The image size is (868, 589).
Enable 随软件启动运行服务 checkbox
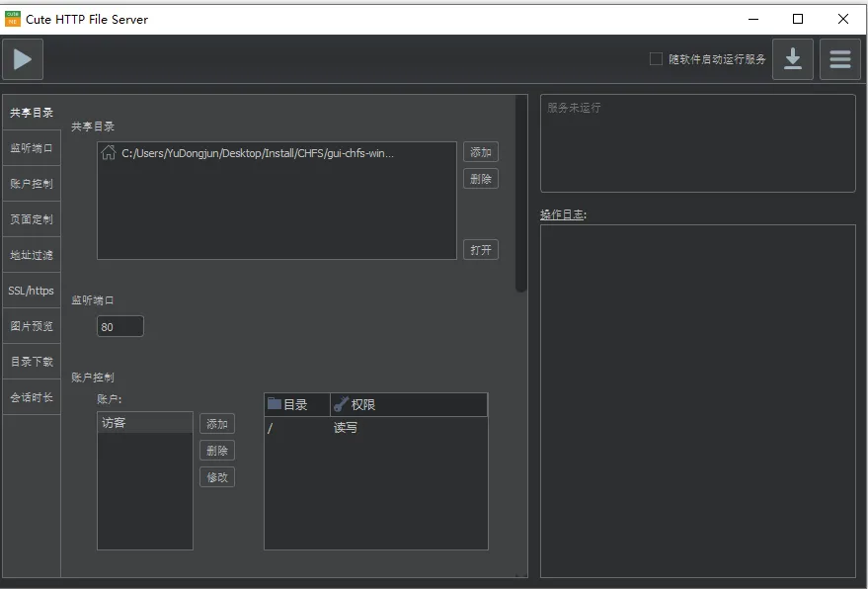656,59
